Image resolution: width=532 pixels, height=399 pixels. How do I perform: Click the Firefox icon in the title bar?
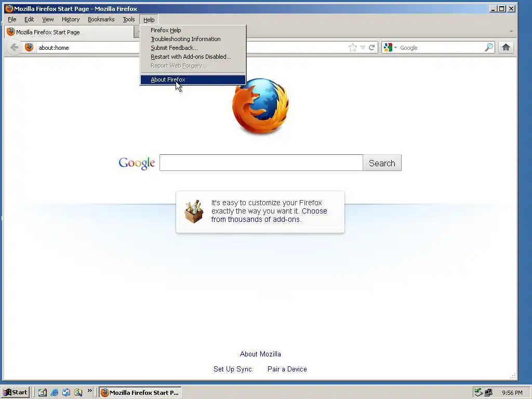coord(9,8)
